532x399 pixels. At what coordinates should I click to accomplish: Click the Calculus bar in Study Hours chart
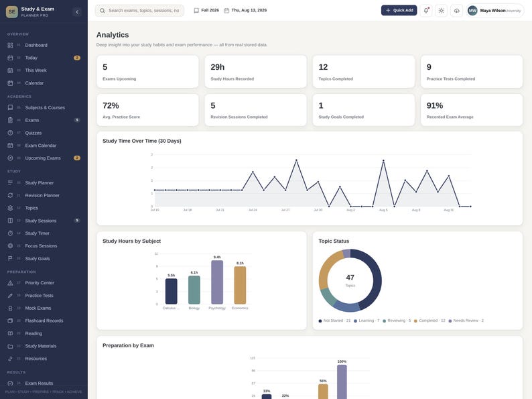[x=172, y=291]
